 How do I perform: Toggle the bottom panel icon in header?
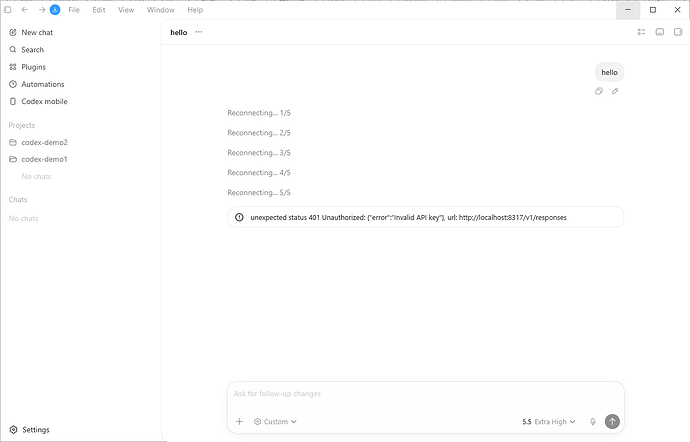pos(660,32)
